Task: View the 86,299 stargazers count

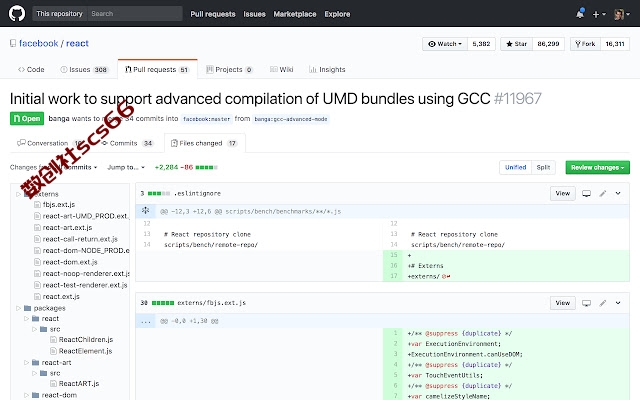Action: (548, 44)
